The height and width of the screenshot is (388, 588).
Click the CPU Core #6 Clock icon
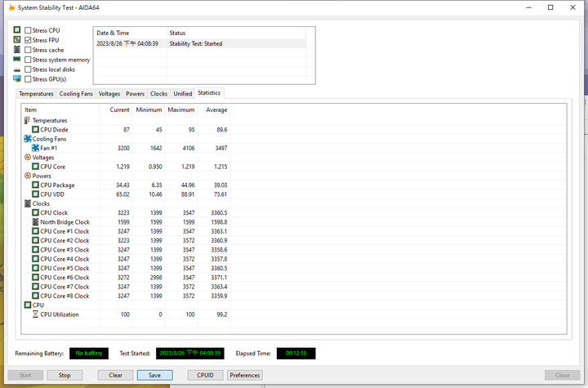[35, 277]
